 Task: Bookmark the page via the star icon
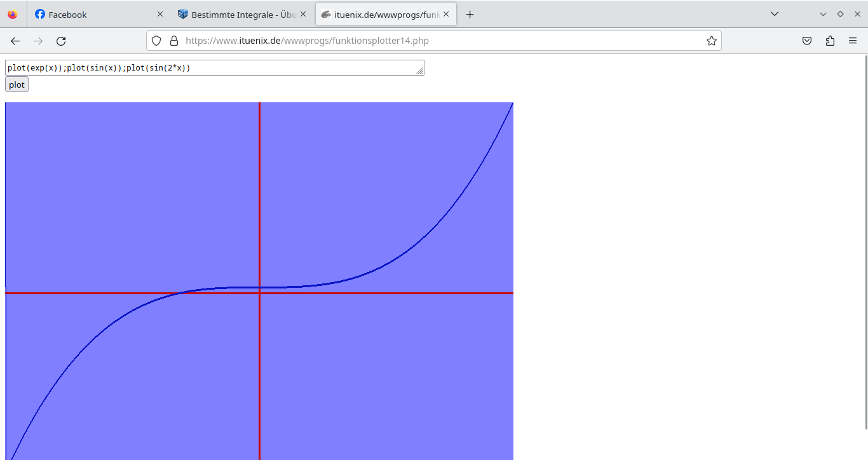pyautogui.click(x=711, y=40)
